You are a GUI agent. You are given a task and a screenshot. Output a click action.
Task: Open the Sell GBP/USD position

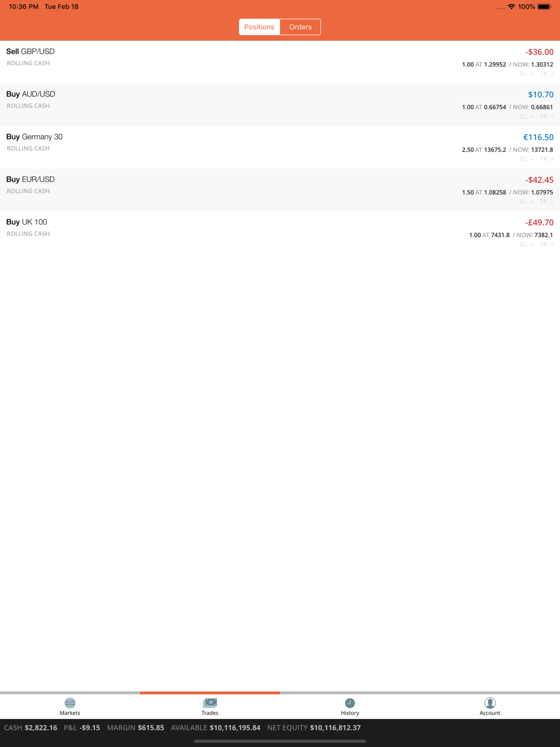tap(280, 62)
